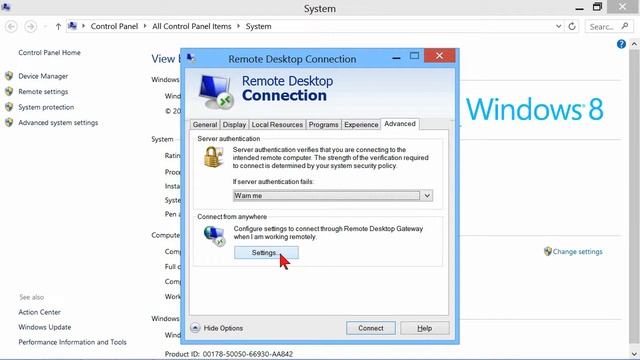Viewport: 640px width, 360px height.
Task: Restore down the System window
Action: click(x=597, y=7)
